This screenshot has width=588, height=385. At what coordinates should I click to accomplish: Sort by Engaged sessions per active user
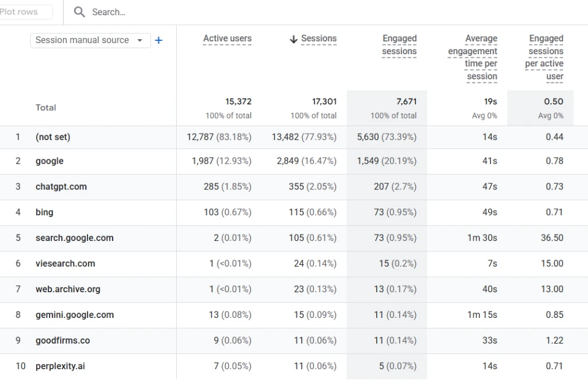coord(544,57)
